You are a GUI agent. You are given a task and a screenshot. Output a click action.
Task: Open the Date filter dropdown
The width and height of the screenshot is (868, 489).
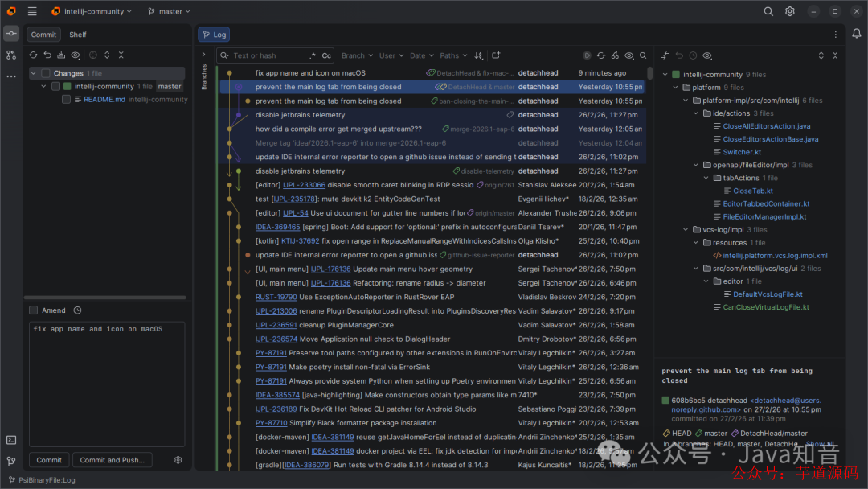(422, 55)
